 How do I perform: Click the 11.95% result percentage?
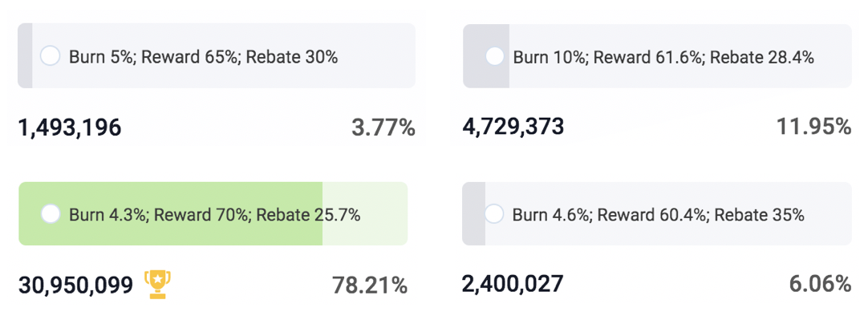(813, 127)
